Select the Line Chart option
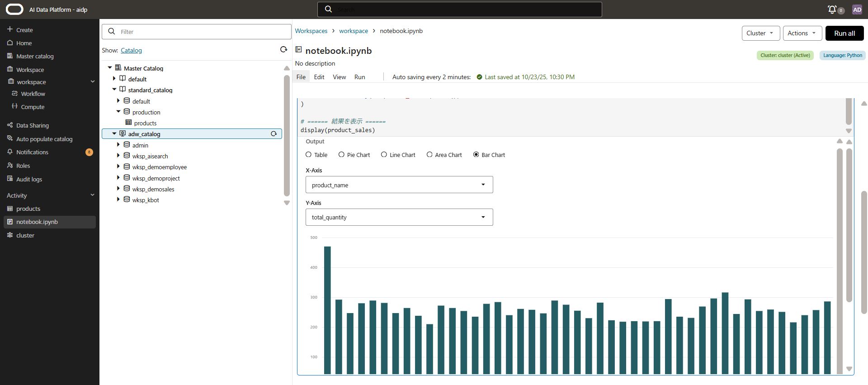 [x=384, y=154]
